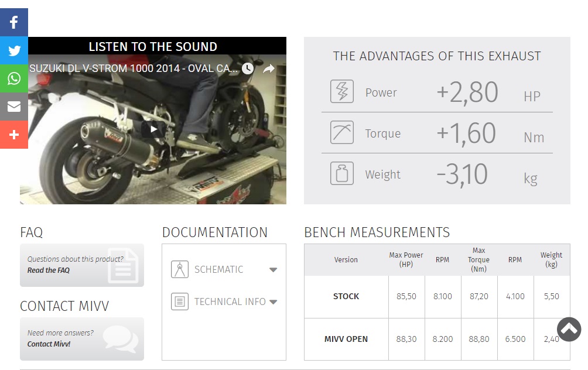Viewport: 588px width, 370px height.
Task: Click the 85,50 max power cell
Action: pyautogui.click(x=406, y=296)
